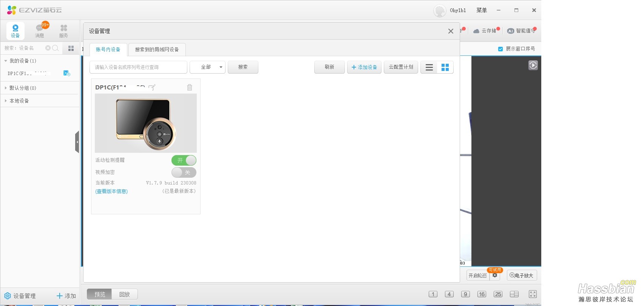Open the 消息 messages icon with 99+ badge
The height and width of the screenshot is (306, 644).
40,31
